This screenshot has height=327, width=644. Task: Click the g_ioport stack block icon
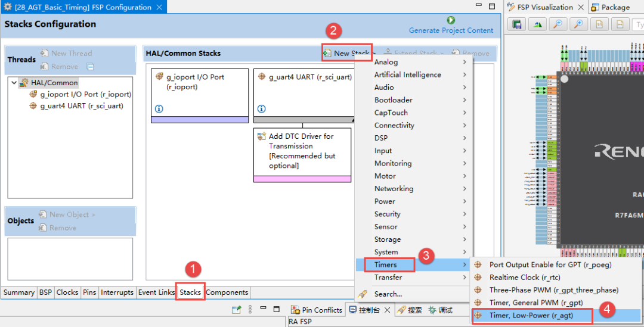(160, 76)
